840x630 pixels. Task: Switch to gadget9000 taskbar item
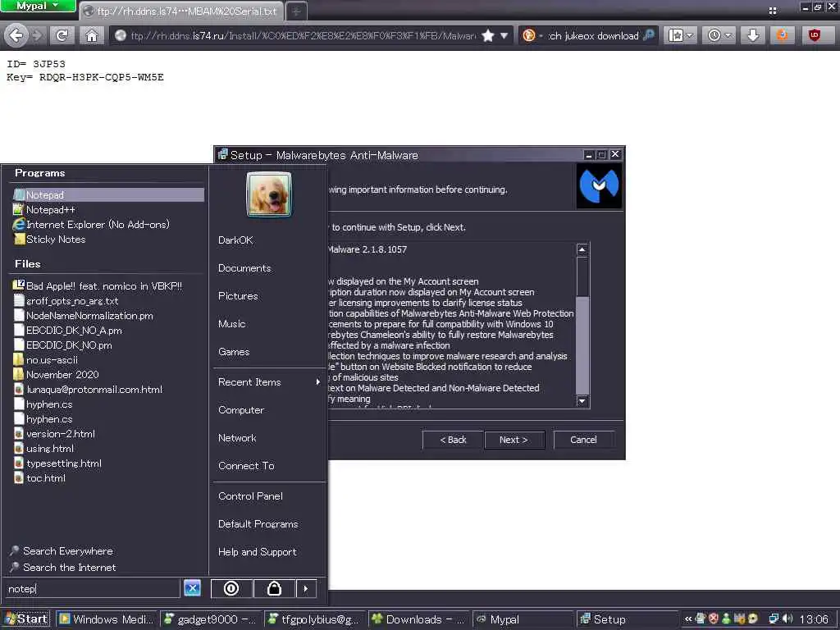pos(211,619)
